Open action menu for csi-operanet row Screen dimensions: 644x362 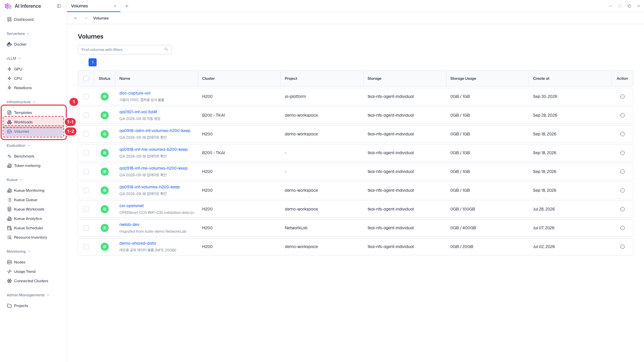(x=623, y=209)
